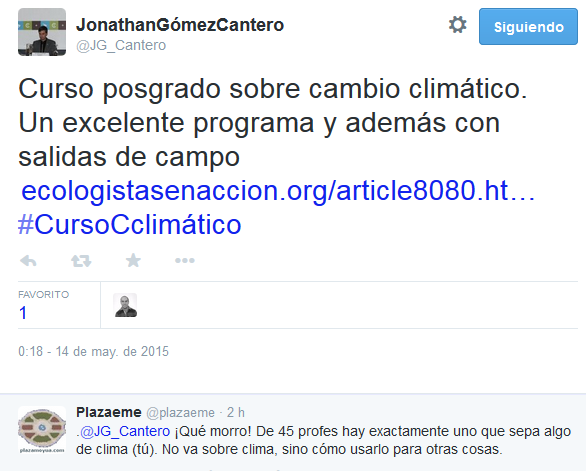Open the Plazaeme avatar in the reply
This screenshot has width=586, height=471.
click(x=42, y=430)
